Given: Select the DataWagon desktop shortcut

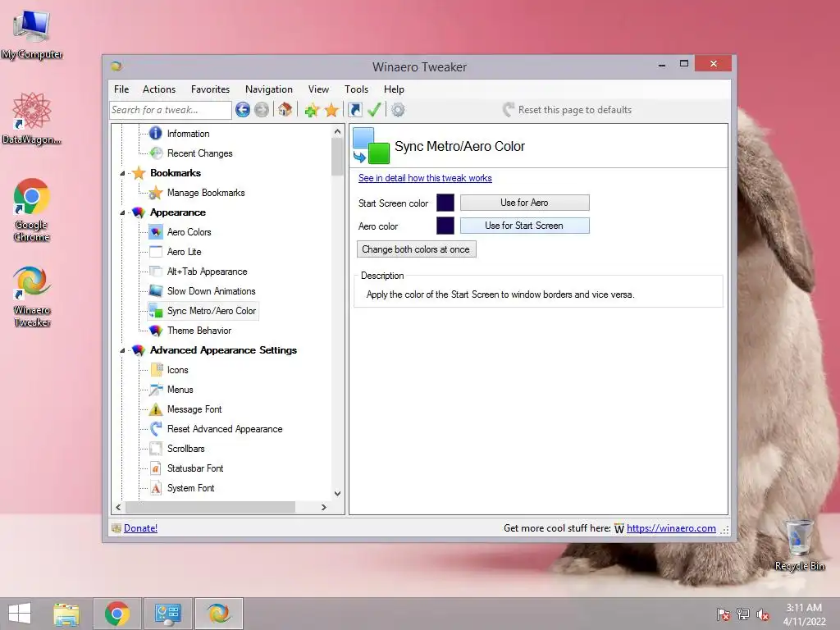Looking at the screenshot, I should click(x=32, y=118).
